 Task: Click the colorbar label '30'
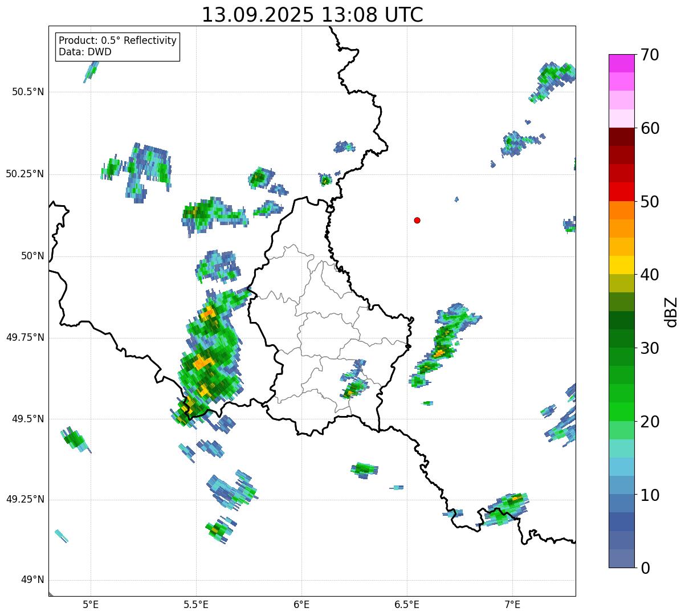pos(650,348)
